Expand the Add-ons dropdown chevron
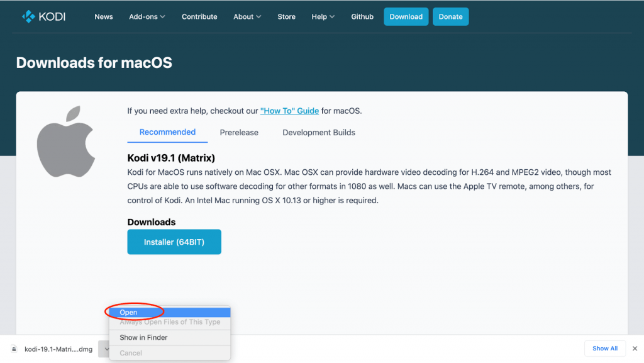 [163, 17]
